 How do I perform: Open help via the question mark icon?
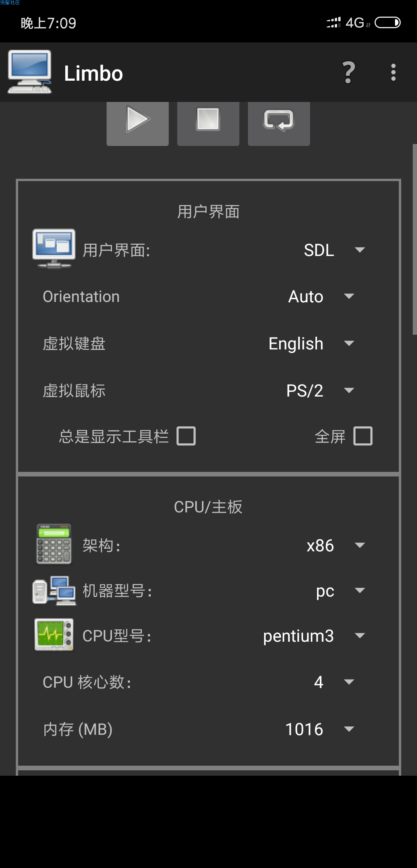pos(349,72)
